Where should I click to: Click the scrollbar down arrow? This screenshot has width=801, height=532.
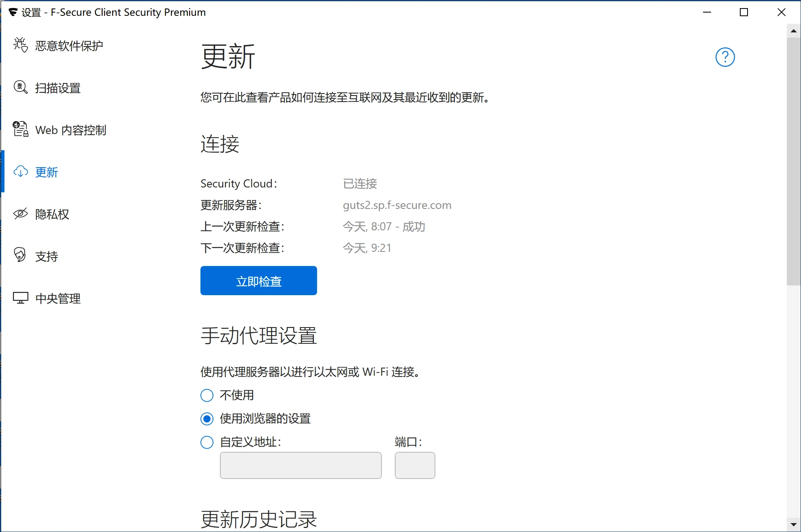click(793, 525)
